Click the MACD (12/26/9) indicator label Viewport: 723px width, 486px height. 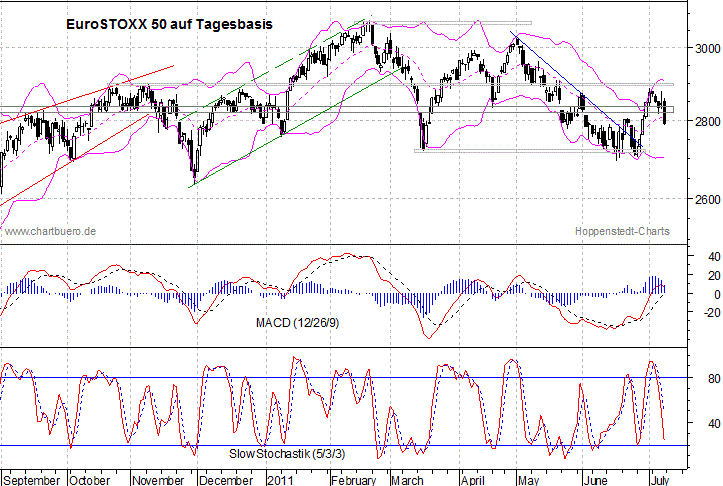[297, 322]
